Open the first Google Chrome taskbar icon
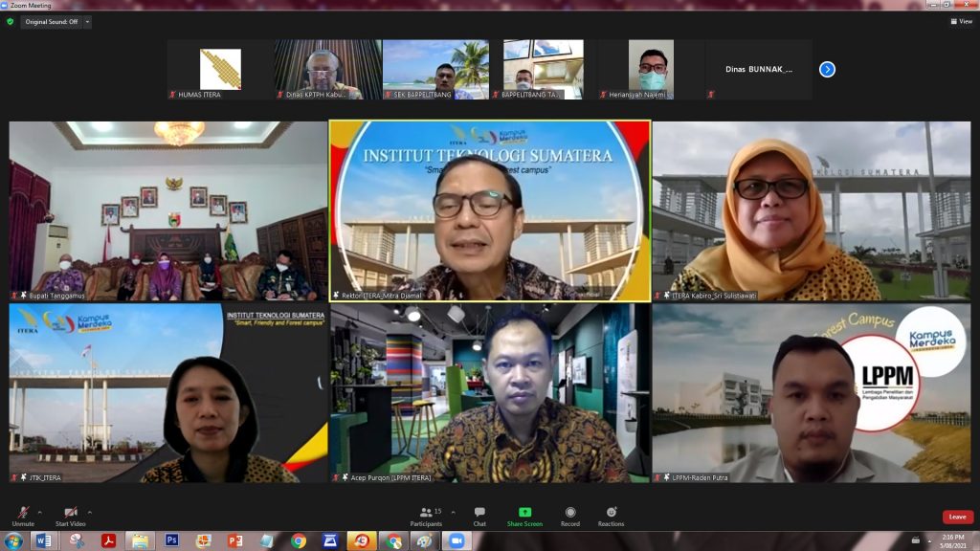980x551 pixels. coord(299,541)
